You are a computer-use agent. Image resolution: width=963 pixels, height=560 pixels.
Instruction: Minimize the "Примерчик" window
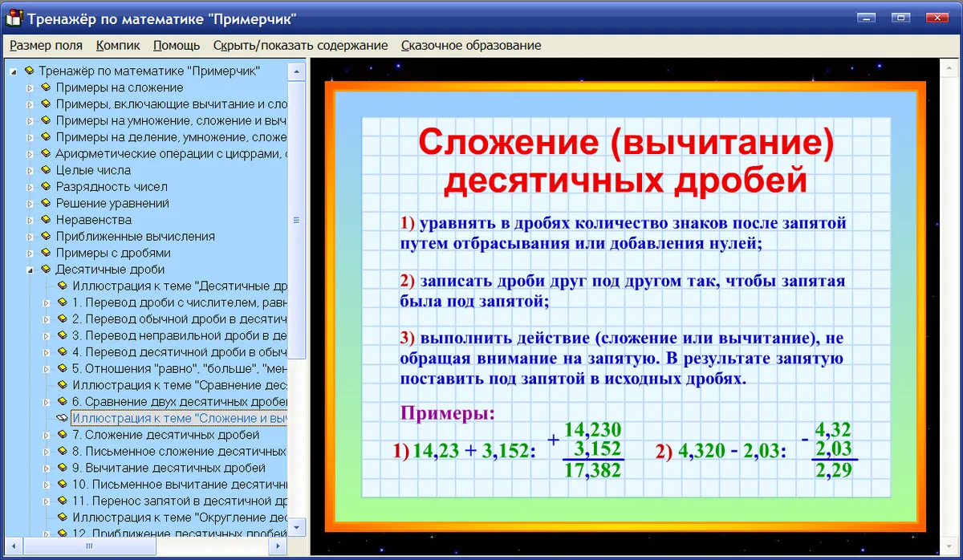click(x=866, y=18)
